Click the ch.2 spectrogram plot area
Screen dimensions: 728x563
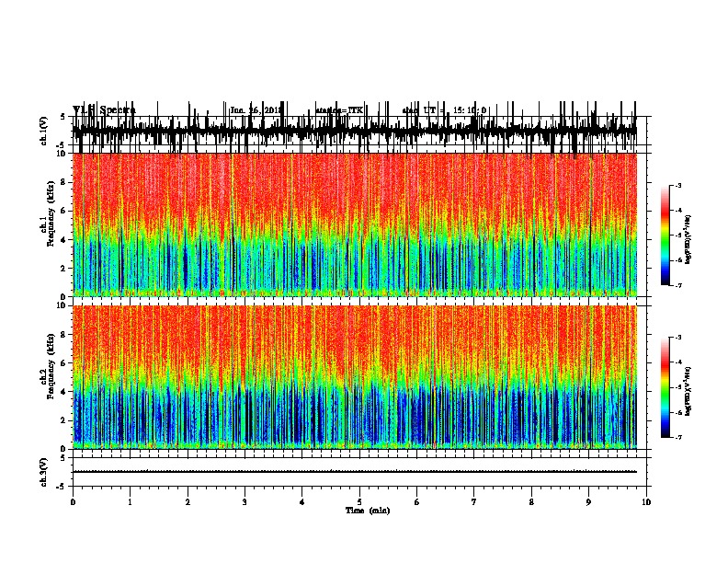pyautogui.click(x=355, y=377)
